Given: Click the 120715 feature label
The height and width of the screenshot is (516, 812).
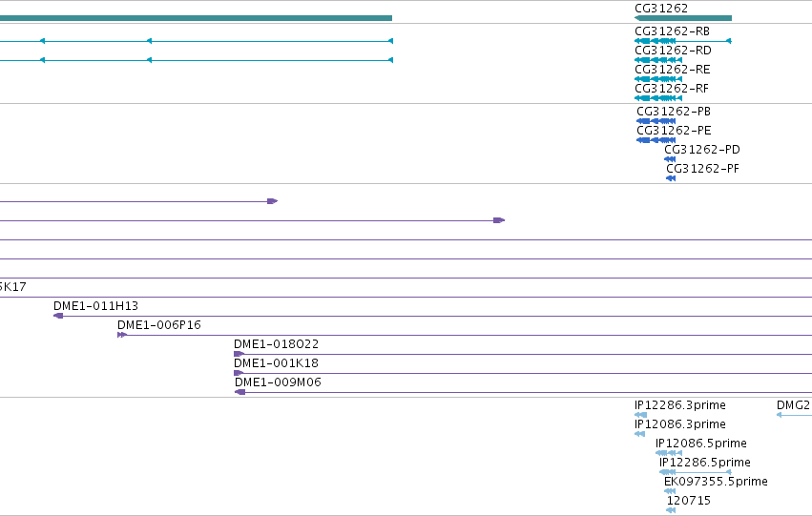Looking at the screenshot, I should (x=689, y=501).
